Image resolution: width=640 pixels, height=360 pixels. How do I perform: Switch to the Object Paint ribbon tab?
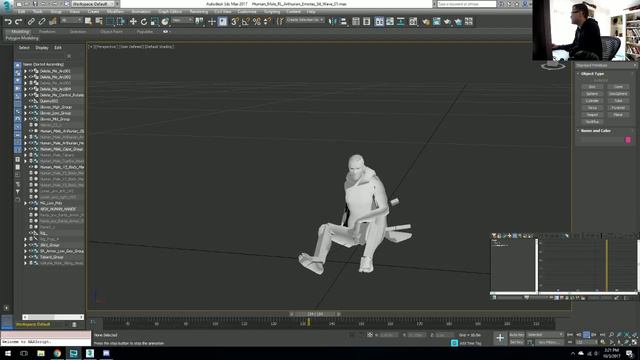[x=111, y=31]
